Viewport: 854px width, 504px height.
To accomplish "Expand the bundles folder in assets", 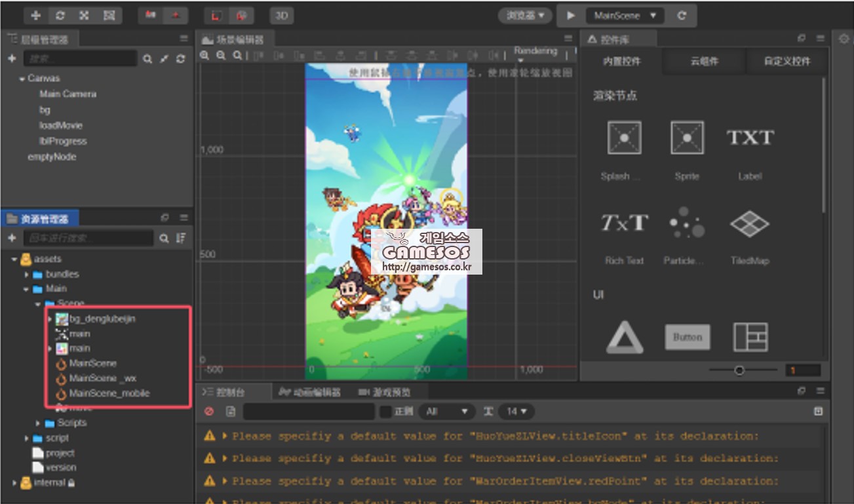I will click(26, 275).
